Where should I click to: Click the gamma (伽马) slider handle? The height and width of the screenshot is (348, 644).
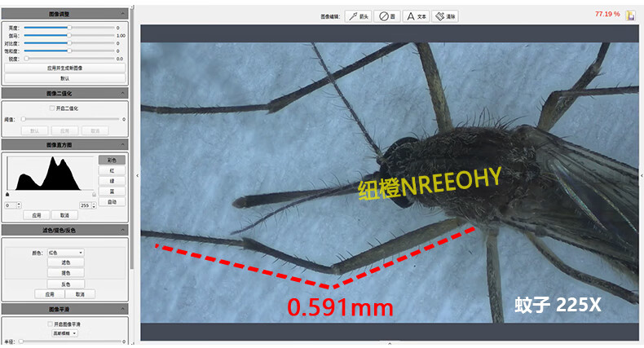pos(69,35)
